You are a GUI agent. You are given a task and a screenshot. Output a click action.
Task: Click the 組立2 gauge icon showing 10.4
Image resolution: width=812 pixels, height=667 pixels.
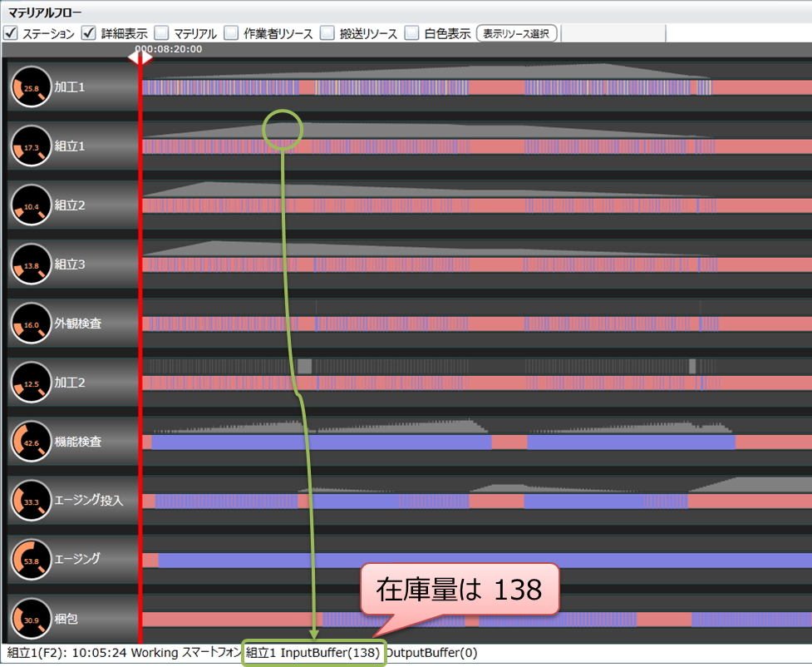[x=31, y=205]
